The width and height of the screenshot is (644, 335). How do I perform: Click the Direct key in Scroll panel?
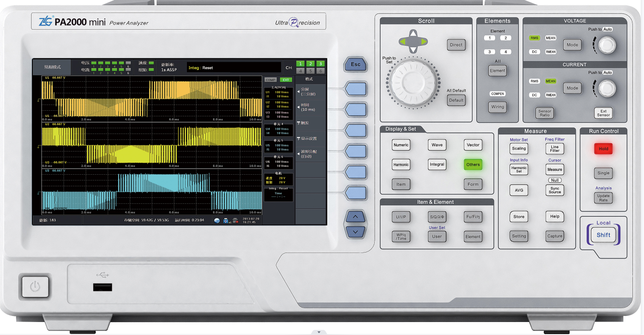tap(456, 45)
